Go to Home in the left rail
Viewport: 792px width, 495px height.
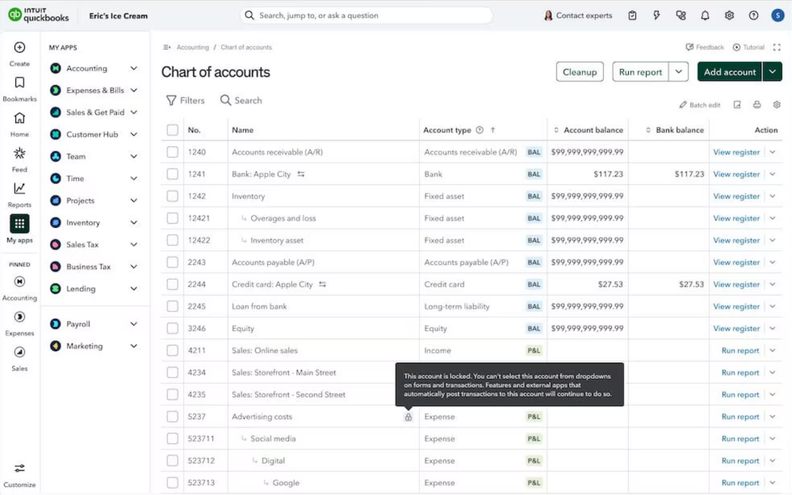[19, 118]
